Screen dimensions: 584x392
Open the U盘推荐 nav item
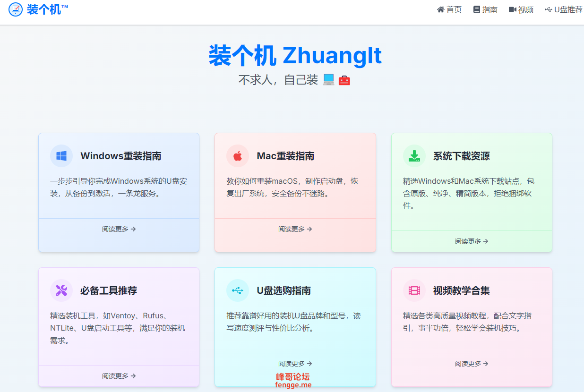564,9
